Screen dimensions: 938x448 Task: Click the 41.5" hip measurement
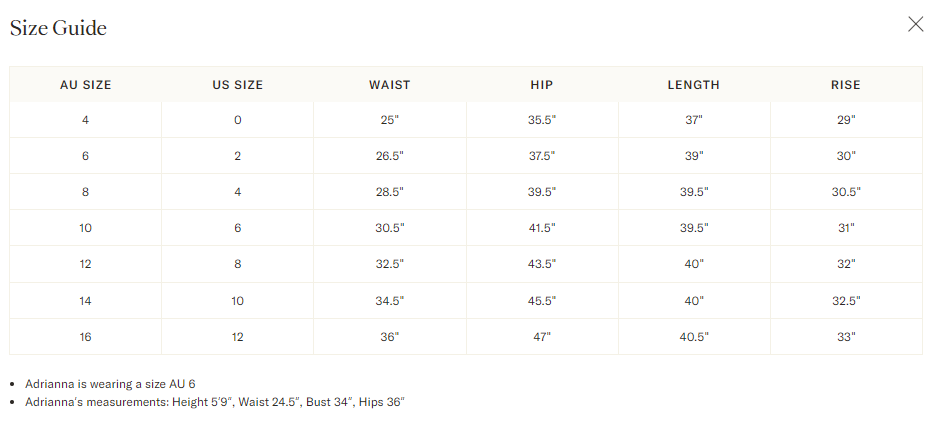[542, 228]
